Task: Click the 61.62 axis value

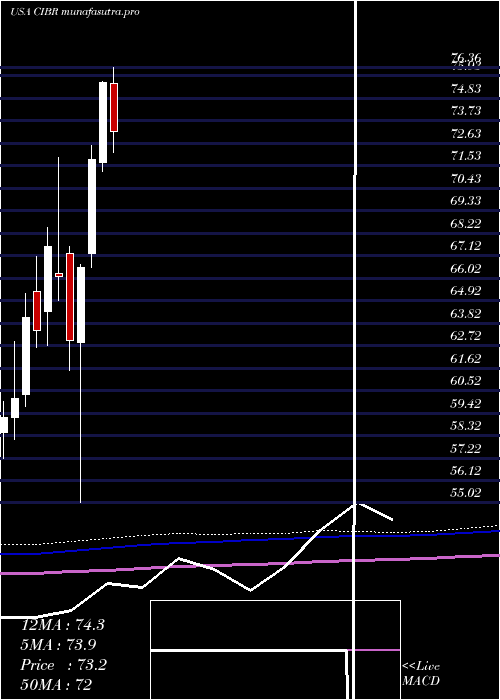Action: coord(466,358)
